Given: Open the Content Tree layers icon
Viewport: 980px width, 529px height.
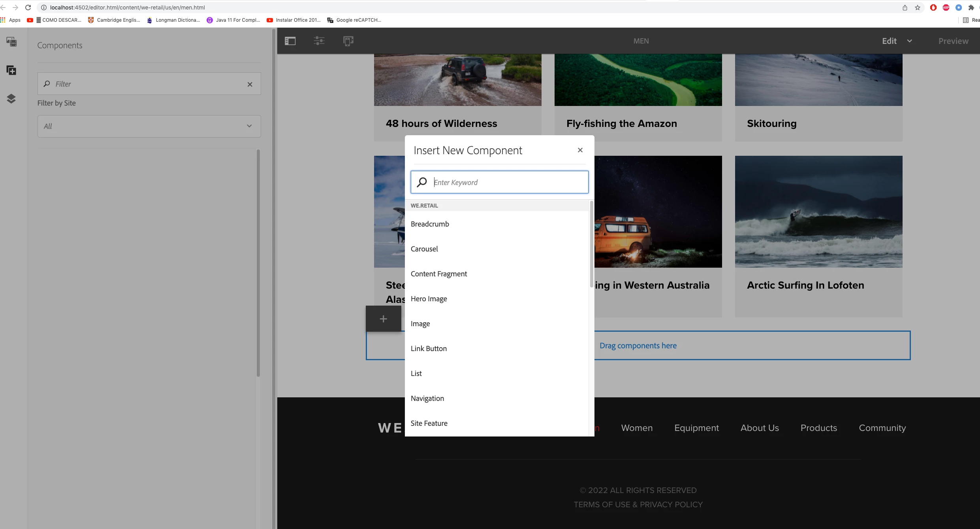Looking at the screenshot, I should [x=11, y=99].
